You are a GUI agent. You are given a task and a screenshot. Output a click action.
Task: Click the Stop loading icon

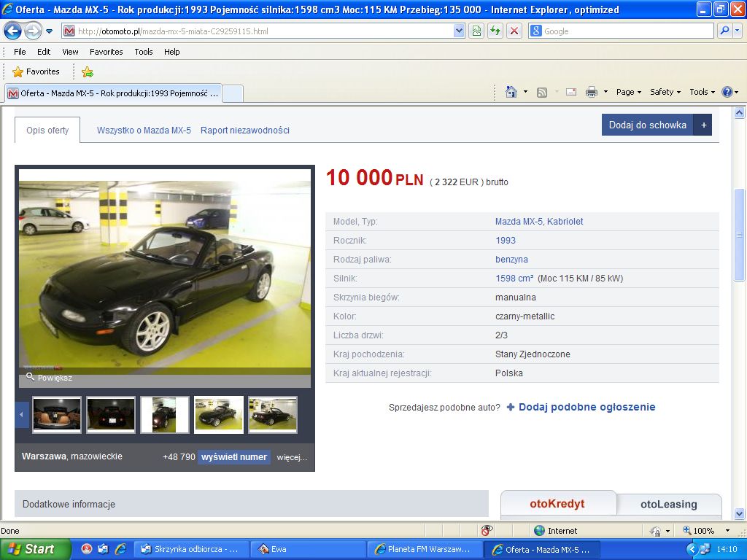514,31
